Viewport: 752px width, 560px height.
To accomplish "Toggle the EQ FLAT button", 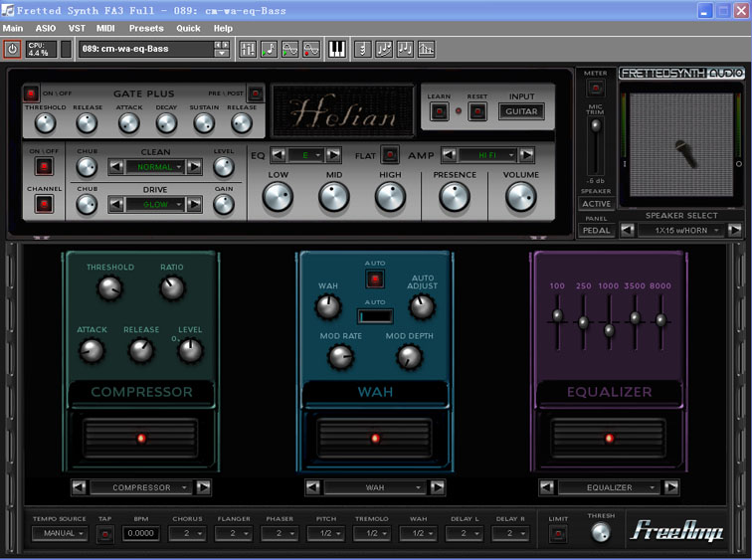I will pos(390,155).
